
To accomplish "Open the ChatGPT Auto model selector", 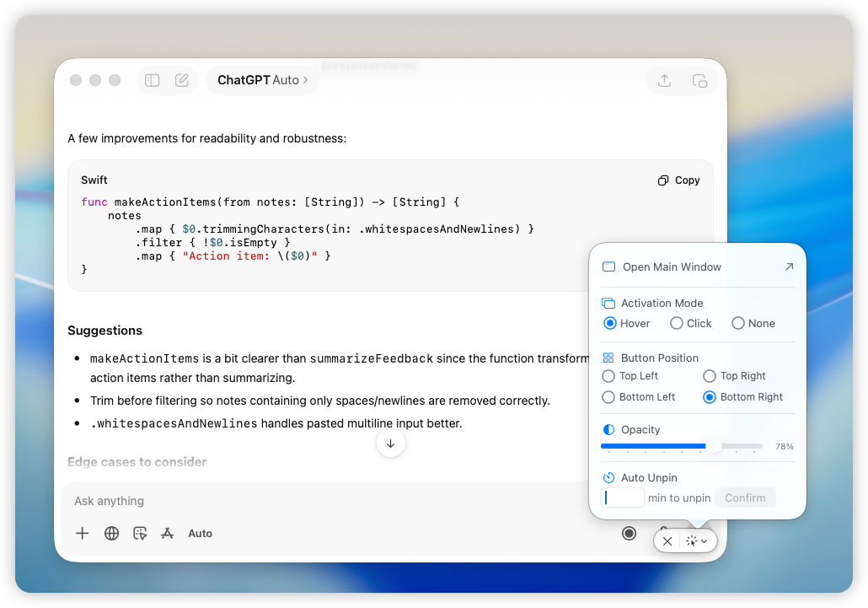I will pyautogui.click(x=262, y=80).
